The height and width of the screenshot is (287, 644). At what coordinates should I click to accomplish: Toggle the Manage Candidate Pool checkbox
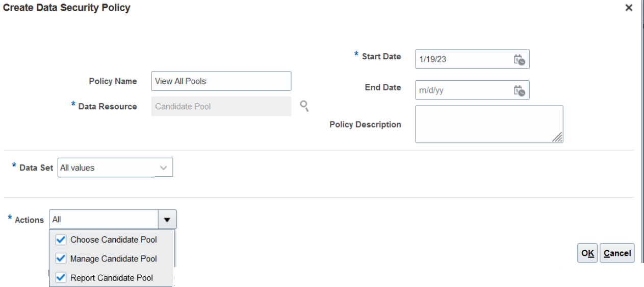pos(61,258)
